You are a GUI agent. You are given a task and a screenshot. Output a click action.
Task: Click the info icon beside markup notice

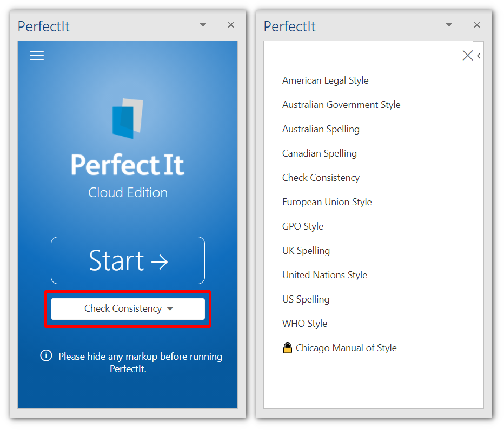47,356
